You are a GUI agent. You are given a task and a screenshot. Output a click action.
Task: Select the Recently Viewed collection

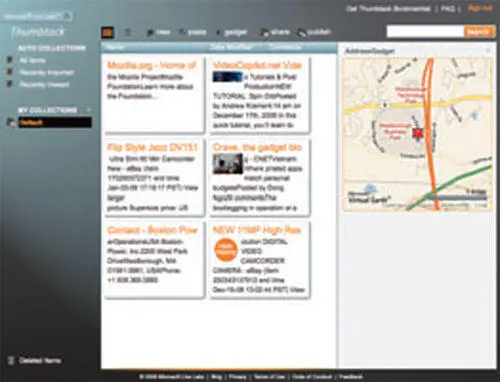tap(44, 84)
